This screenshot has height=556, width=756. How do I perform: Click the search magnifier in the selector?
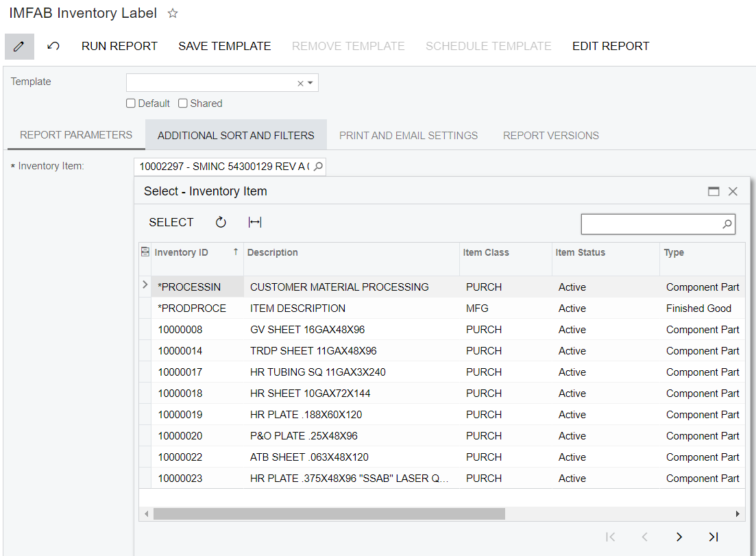click(727, 224)
